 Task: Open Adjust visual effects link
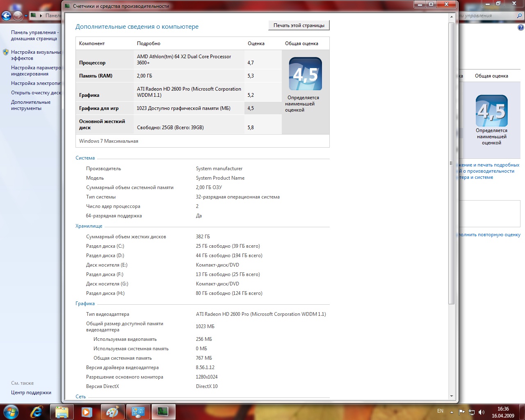pyautogui.click(x=36, y=55)
